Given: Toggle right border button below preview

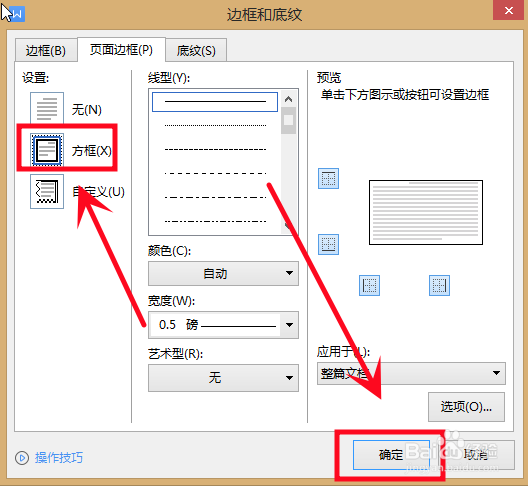Looking at the screenshot, I should (439, 286).
